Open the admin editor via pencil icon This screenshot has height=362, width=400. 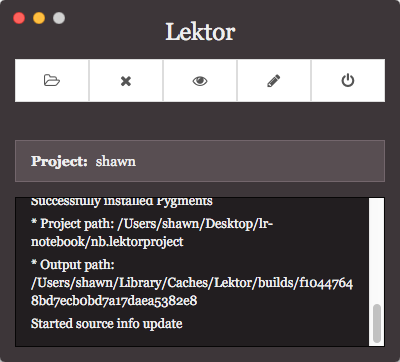(274, 80)
